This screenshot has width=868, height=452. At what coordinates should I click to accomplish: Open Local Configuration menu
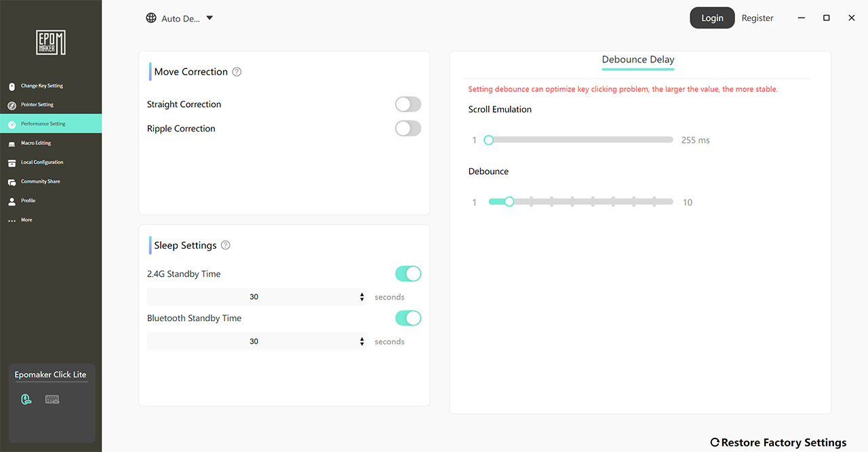51,163
